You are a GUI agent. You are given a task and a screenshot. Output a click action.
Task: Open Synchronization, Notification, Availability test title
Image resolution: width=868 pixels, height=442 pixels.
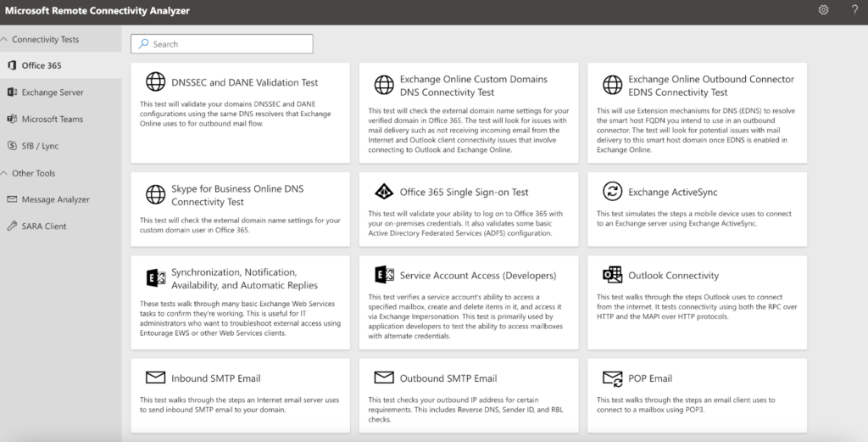245,278
